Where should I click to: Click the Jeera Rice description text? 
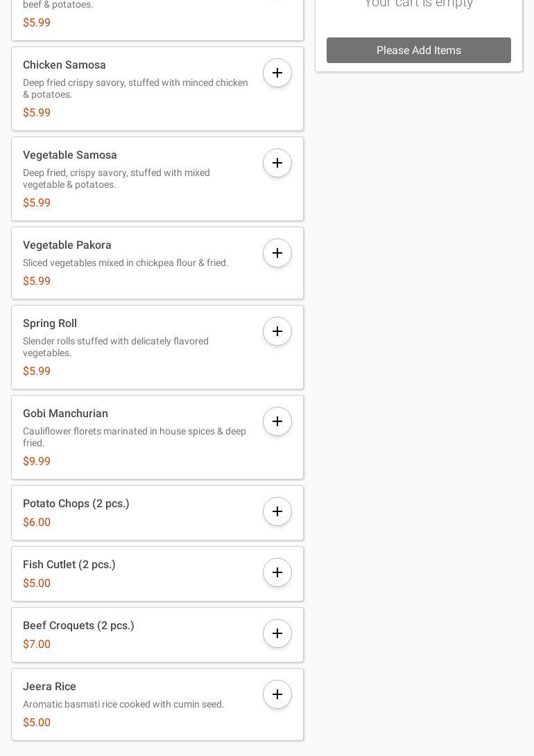tap(123, 705)
